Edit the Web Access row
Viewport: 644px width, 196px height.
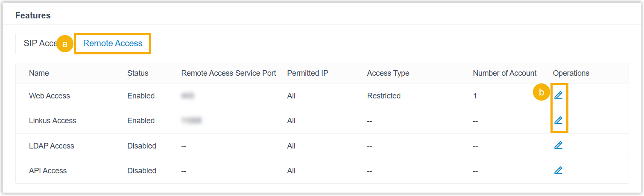coord(558,95)
